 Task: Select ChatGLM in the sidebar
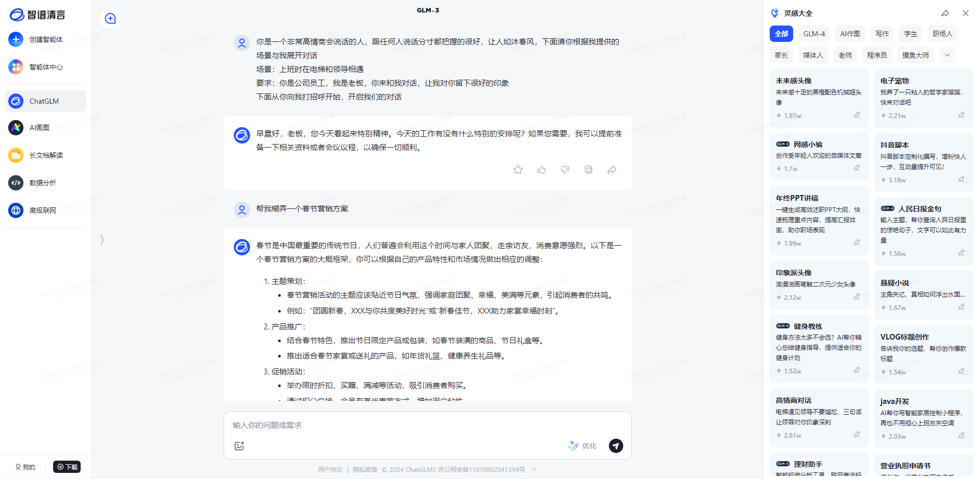click(x=45, y=101)
